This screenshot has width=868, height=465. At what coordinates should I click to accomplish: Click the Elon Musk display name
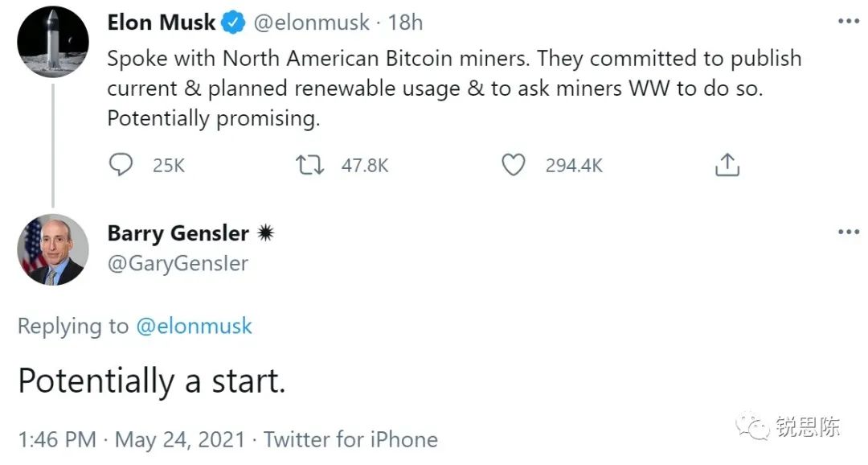[x=161, y=23]
